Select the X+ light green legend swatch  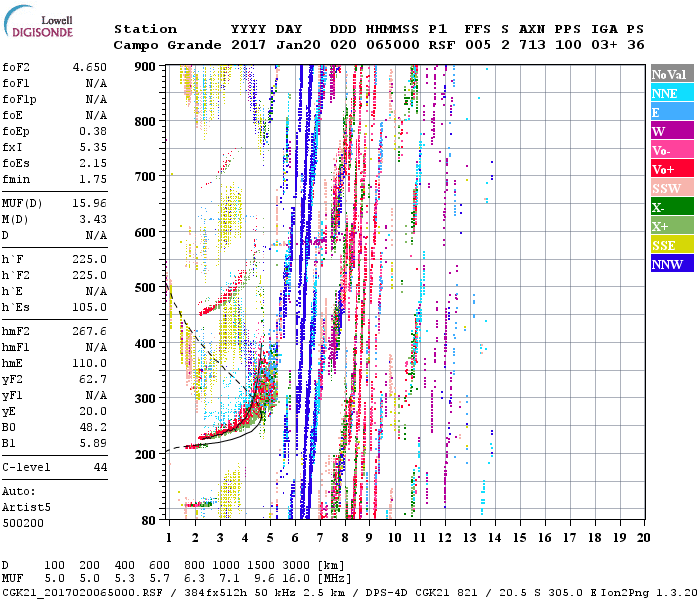tap(672, 226)
